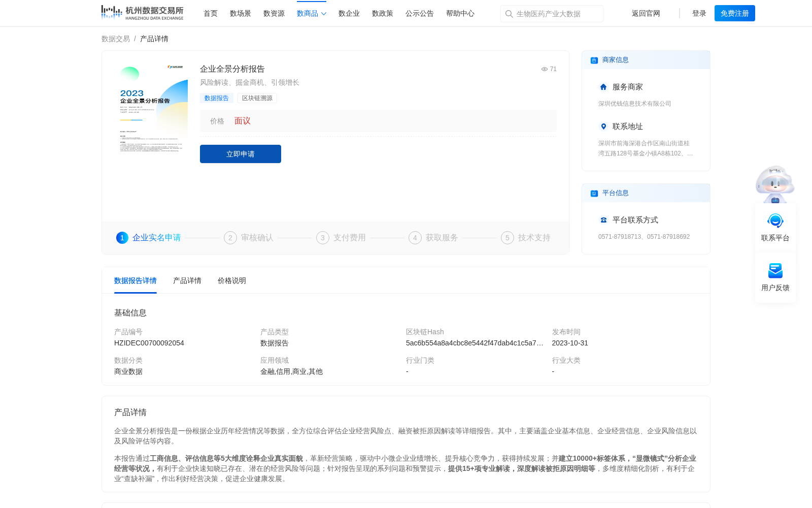The height and width of the screenshot is (508, 812).
Task: Click the 平台联系方式 telephone icon
Action: (603, 220)
